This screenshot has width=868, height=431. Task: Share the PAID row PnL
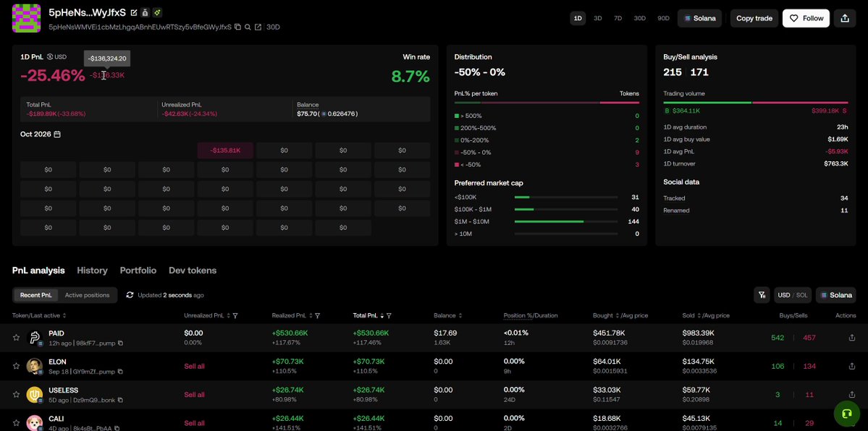852,338
